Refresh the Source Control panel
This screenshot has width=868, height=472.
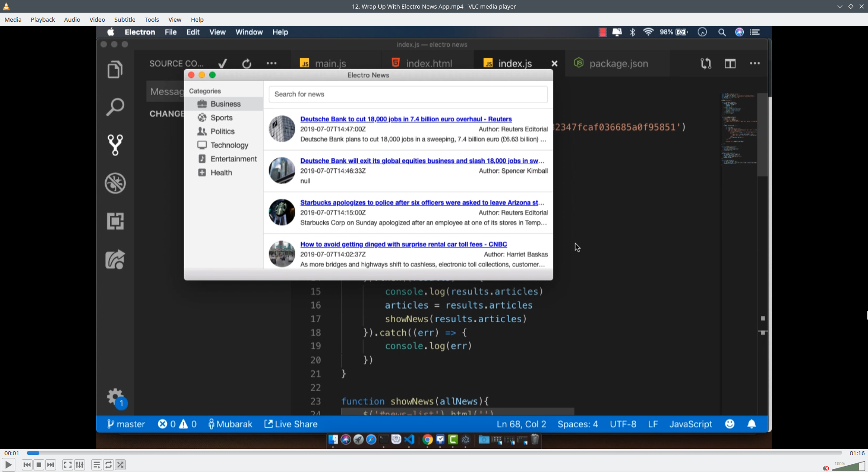click(x=247, y=64)
